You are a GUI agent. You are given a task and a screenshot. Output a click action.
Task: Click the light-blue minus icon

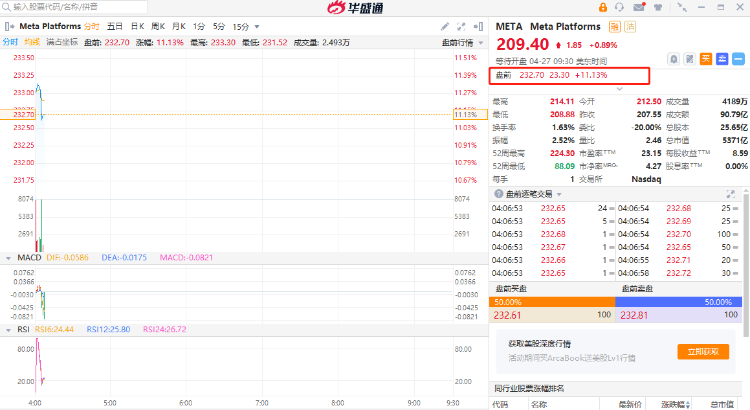tap(738, 59)
